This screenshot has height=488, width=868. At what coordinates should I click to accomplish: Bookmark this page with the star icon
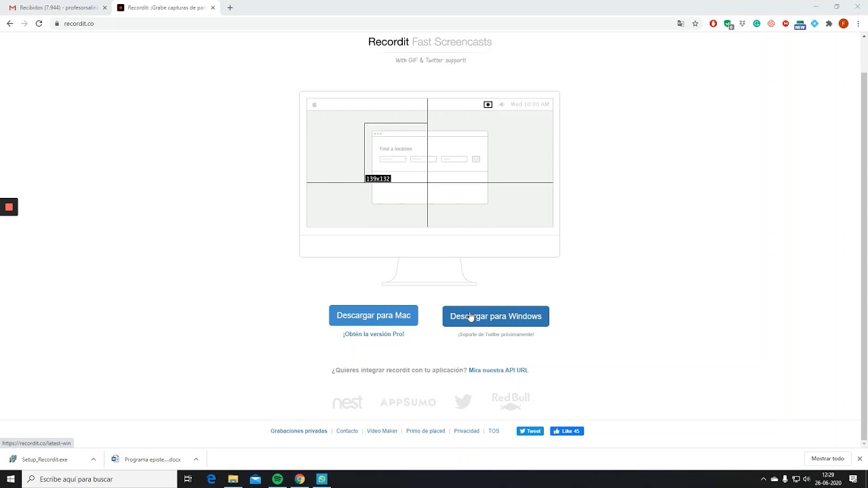[x=695, y=24]
